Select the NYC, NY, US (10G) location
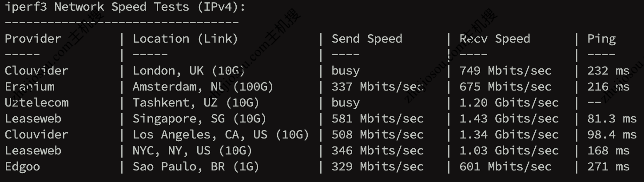Image resolution: width=644 pixels, height=182 pixels. coord(192,151)
